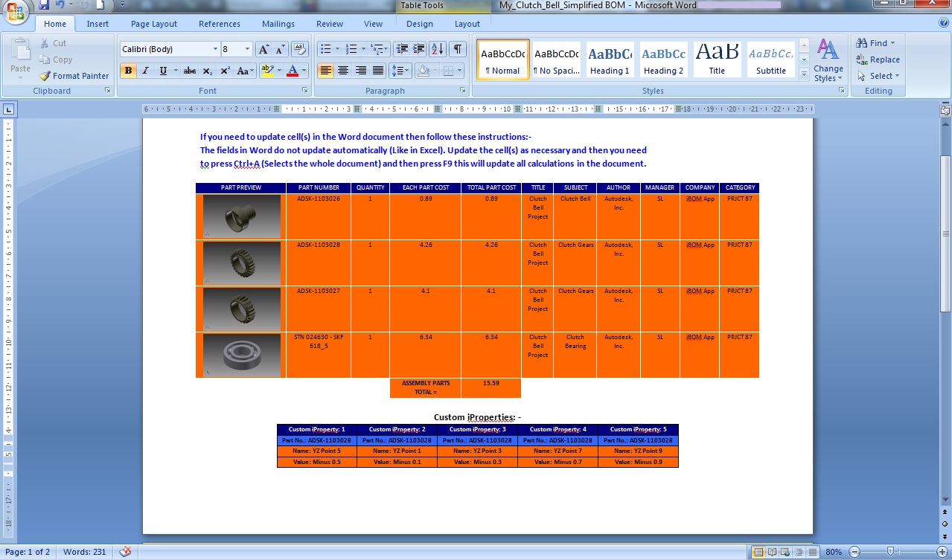
Task: Open the Office Button menu
Action: pyautogui.click(x=16, y=10)
